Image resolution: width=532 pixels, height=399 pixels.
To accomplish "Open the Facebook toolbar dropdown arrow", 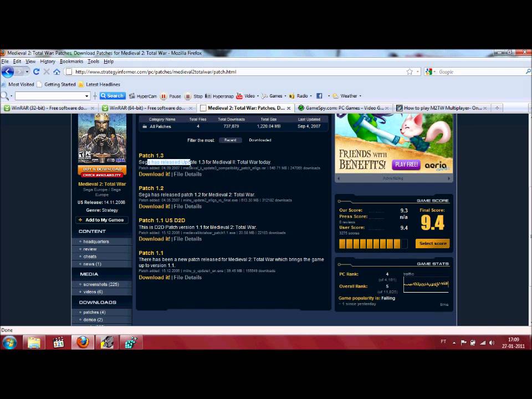I will pyautogui.click(x=329, y=96).
